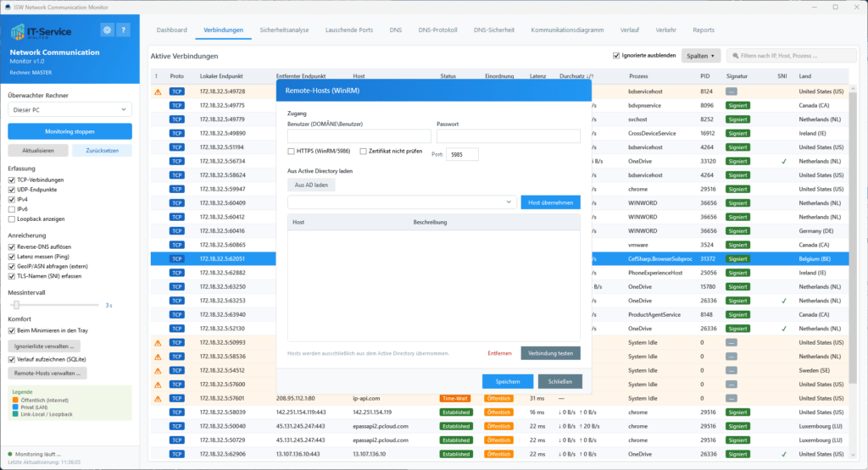Click Signiert badge for bdvpnservice row
Image resolution: width=868 pixels, height=470 pixels.
coord(737,106)
